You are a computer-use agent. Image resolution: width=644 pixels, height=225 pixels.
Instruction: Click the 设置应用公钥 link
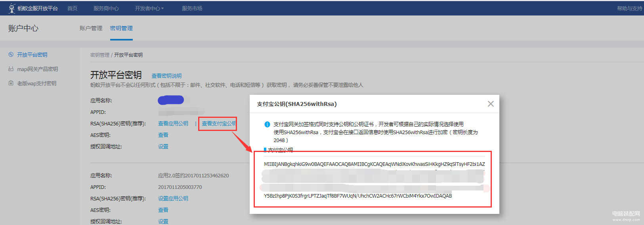tap(173, 199)
